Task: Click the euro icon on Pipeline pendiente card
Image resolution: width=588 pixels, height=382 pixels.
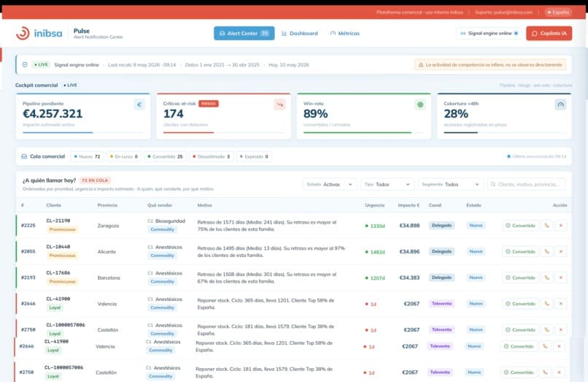Action: pyautogui.click(x=139, y=104)
